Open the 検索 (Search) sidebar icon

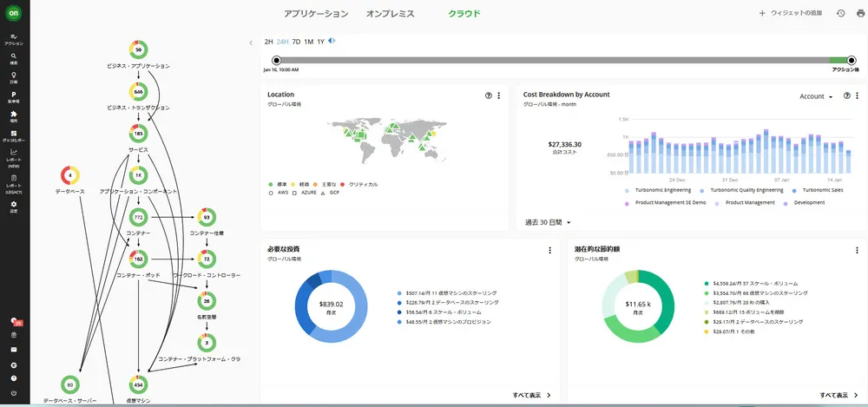pos(15,57)
